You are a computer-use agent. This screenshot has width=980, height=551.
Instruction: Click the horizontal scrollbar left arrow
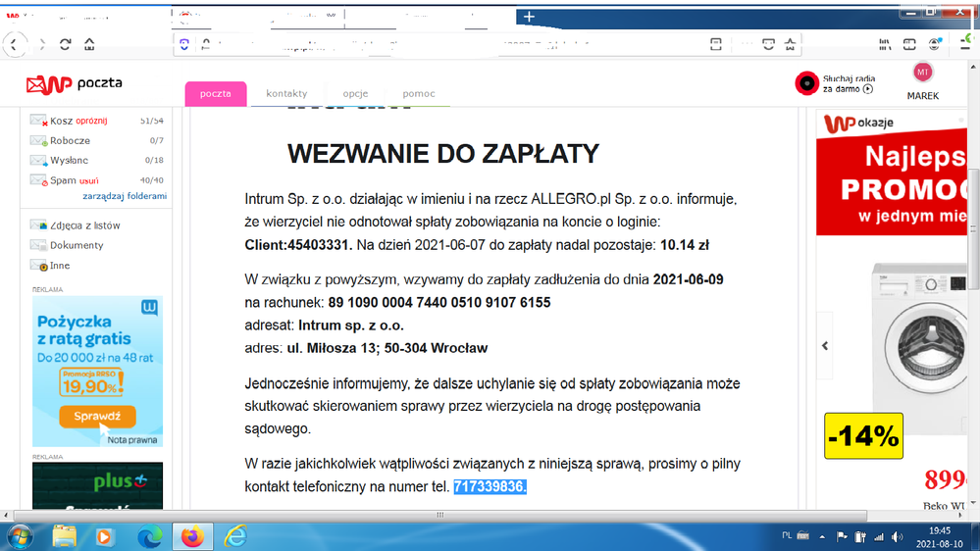(x=6, y=516)
